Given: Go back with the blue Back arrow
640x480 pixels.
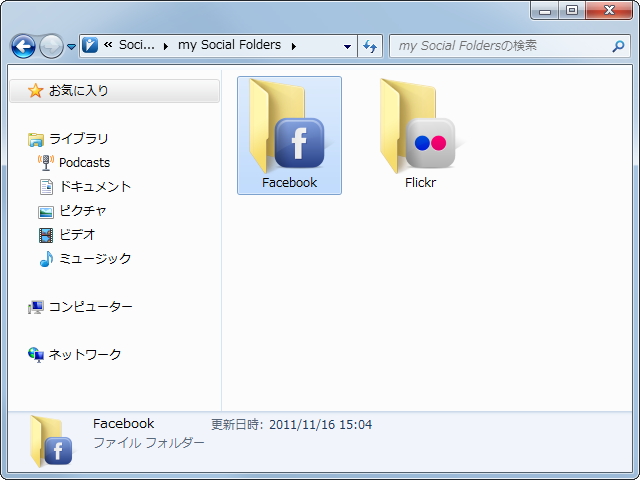Looking at the screenshot, I should (x=23, y=46).
